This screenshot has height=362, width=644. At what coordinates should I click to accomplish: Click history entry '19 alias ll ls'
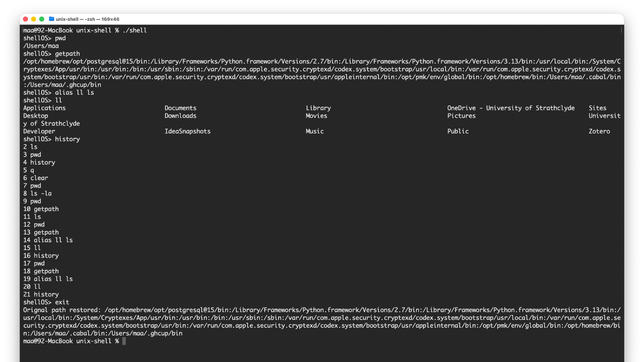48,279
